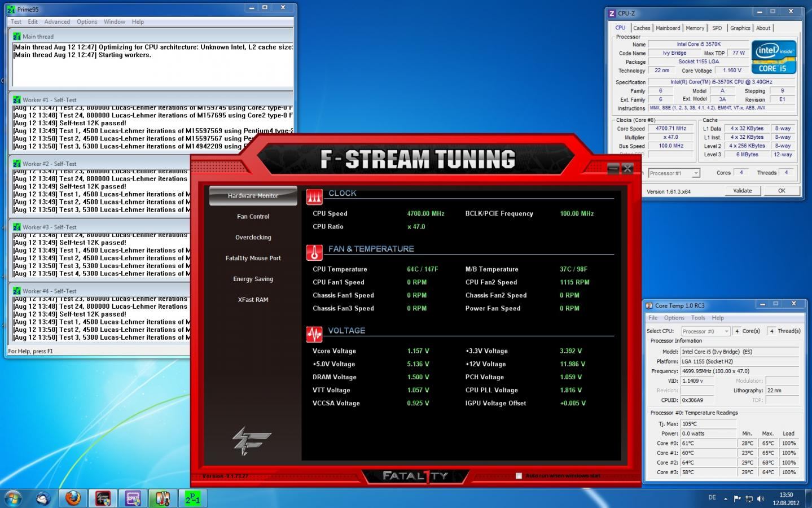Click the OK button in CPU-Z
This screenshot has width=812, height=508.
point(782,191)
